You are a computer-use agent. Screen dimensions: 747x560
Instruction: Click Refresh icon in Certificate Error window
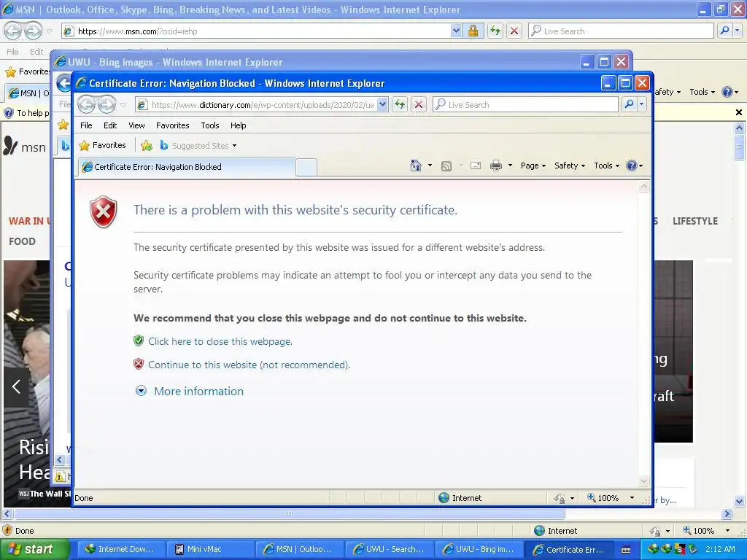pos(400,104)
